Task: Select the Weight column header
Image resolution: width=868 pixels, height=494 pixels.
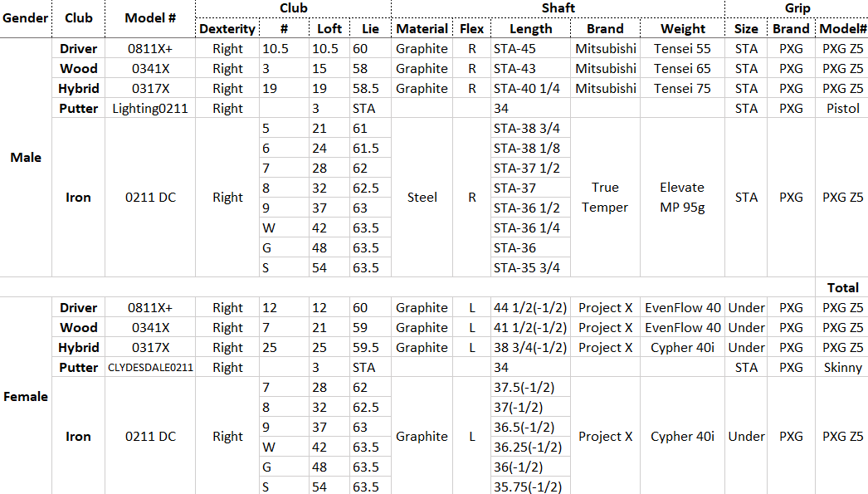Action: tap(683, 28)
